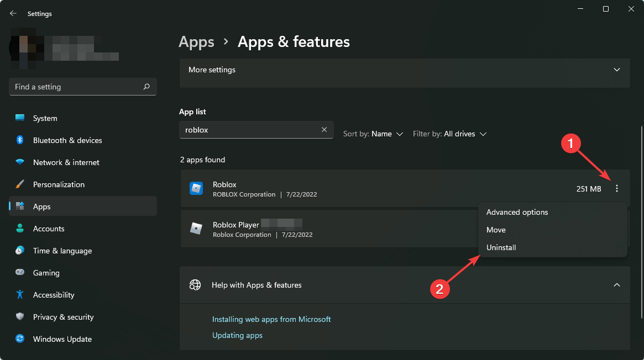Click the Privacy & security shield icon
This screenshot has height=360, width=644.
[x=20, y=316]
